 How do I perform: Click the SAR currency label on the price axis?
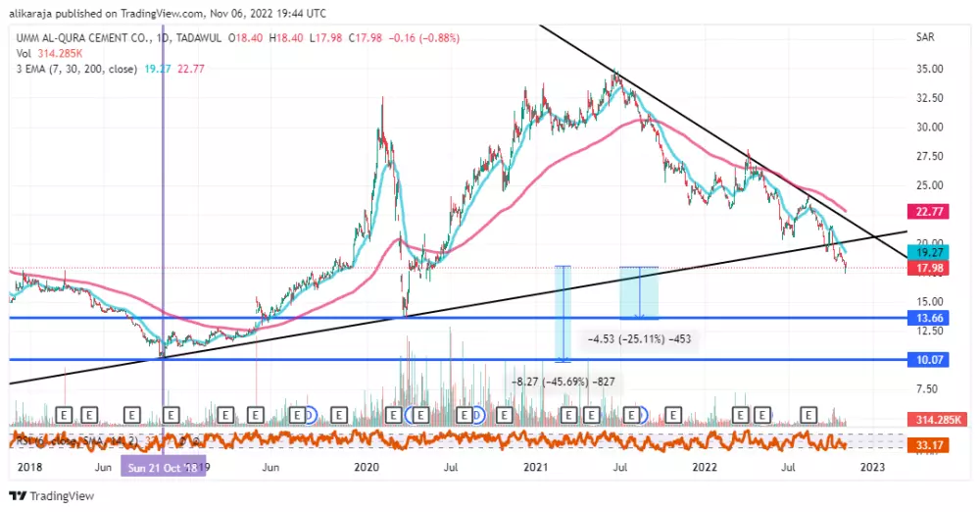click(925, 37)
